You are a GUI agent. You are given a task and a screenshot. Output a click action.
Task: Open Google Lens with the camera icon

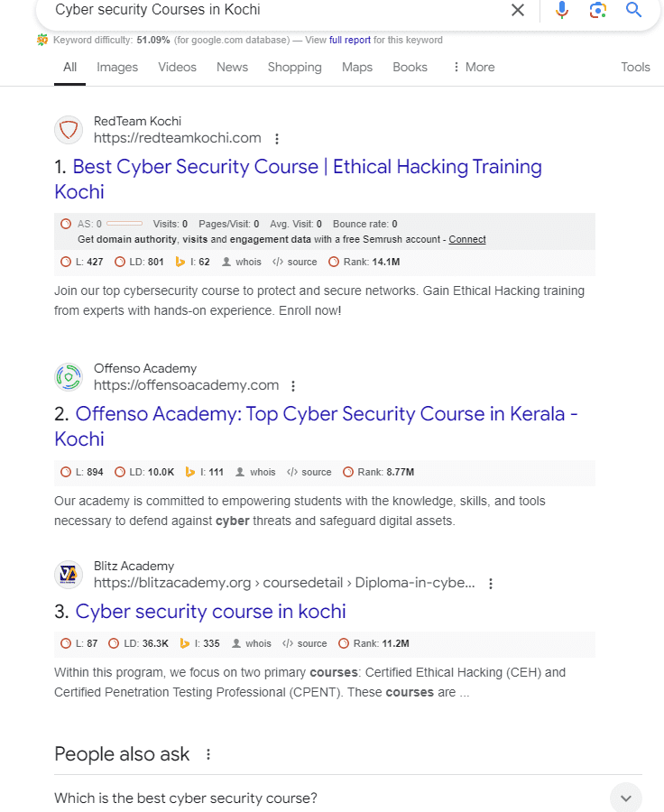(597, 11)
